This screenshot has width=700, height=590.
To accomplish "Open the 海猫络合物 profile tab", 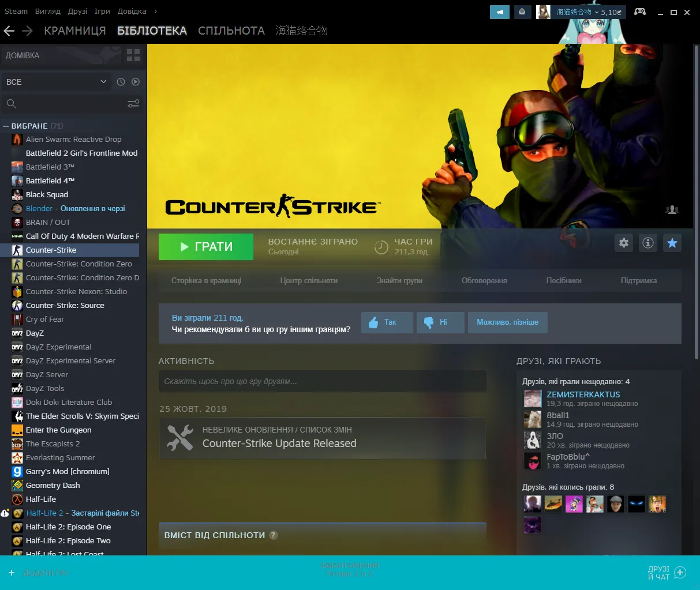I will 301,31.
